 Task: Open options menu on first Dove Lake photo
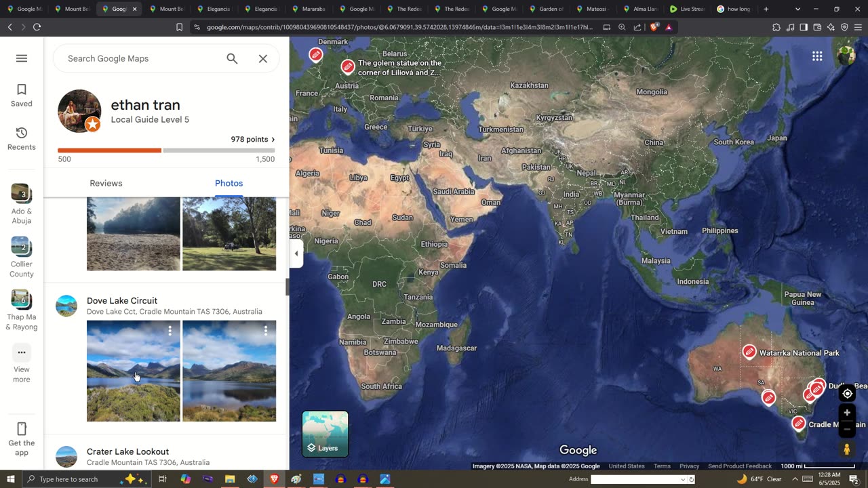(170, 331)
